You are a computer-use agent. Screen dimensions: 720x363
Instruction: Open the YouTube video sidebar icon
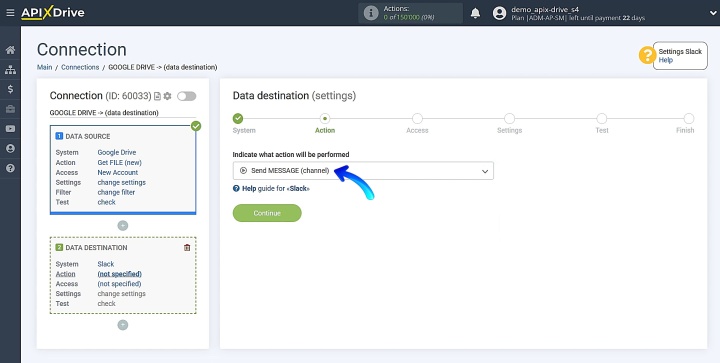[10, 129]
